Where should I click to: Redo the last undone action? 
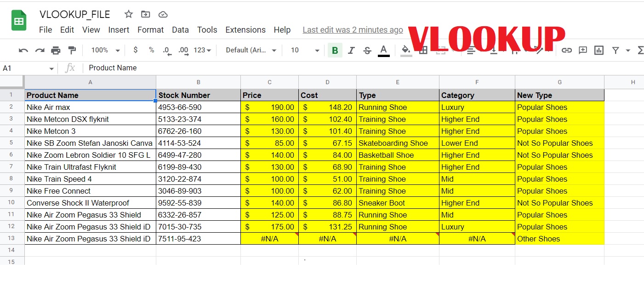pyautogui.click(x=40, y=50)
